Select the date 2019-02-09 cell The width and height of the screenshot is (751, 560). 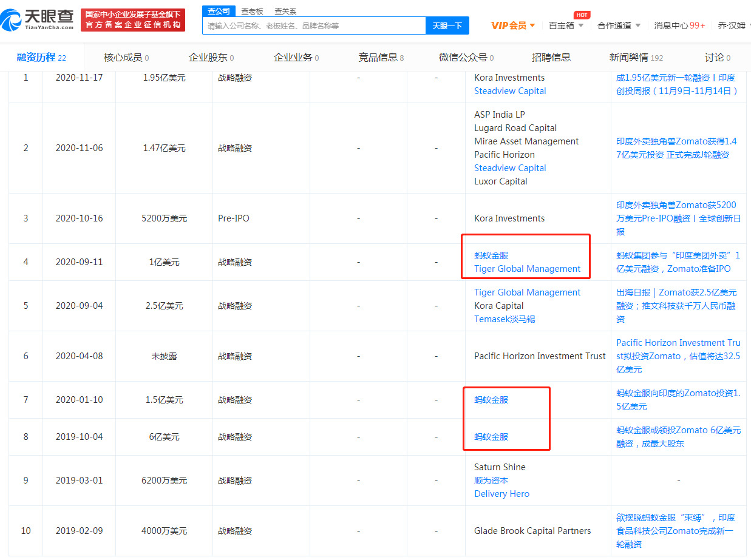click(79, 531)
